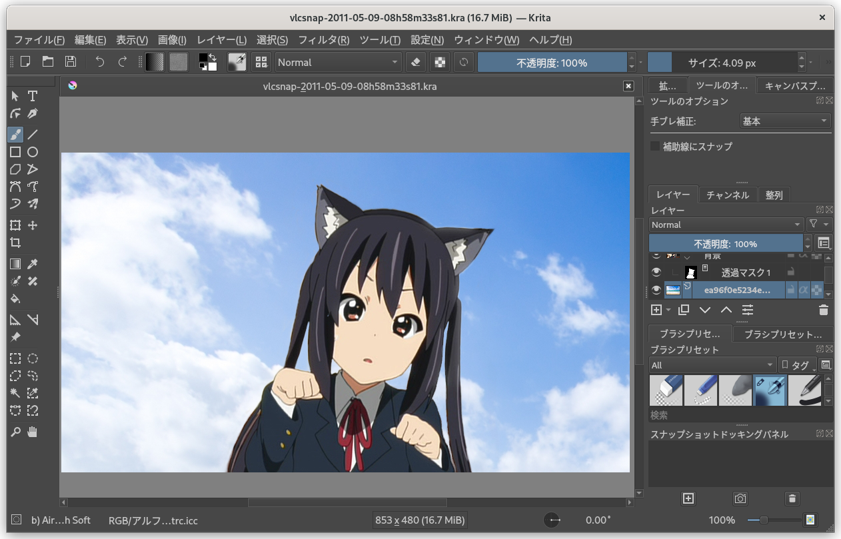841x539 pixels.
Task: Select the Color Sampler eyedropper tool
Action: coord(33,264)
